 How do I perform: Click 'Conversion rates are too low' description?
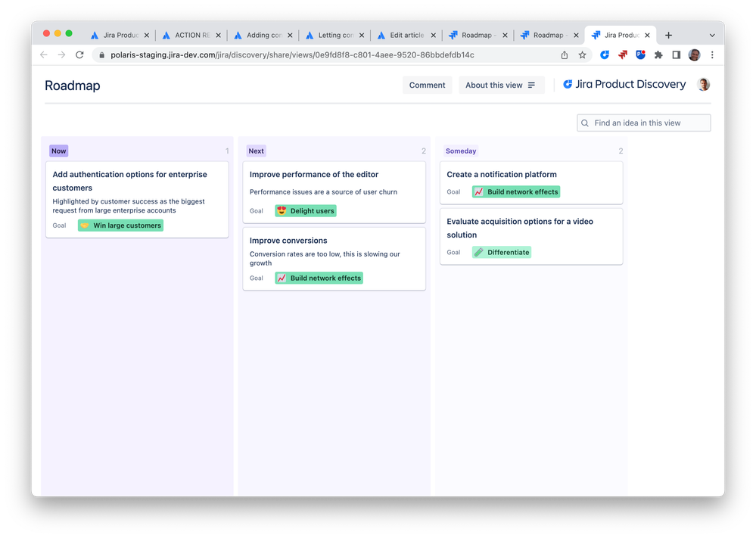tap(325, 258)
